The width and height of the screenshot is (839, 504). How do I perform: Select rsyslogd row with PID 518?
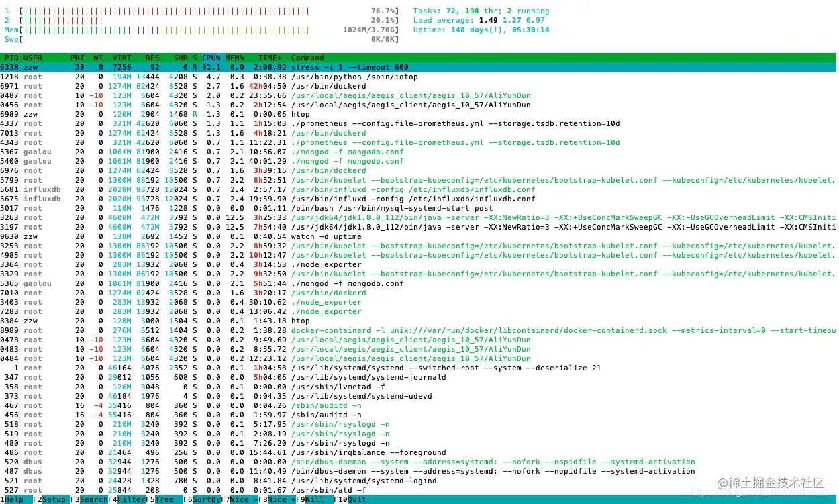pyautogui.click(x=418, y=424)
